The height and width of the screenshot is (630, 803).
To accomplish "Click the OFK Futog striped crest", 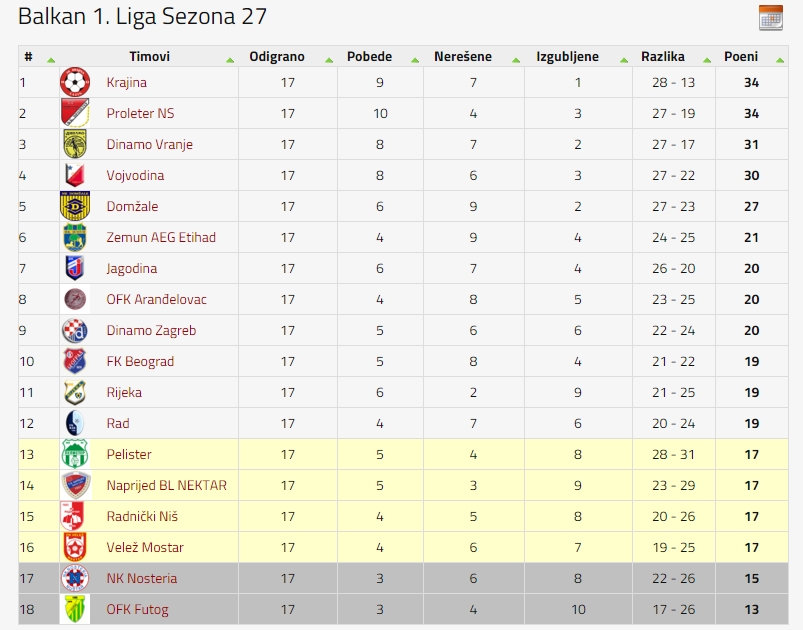I will point(75,609).
